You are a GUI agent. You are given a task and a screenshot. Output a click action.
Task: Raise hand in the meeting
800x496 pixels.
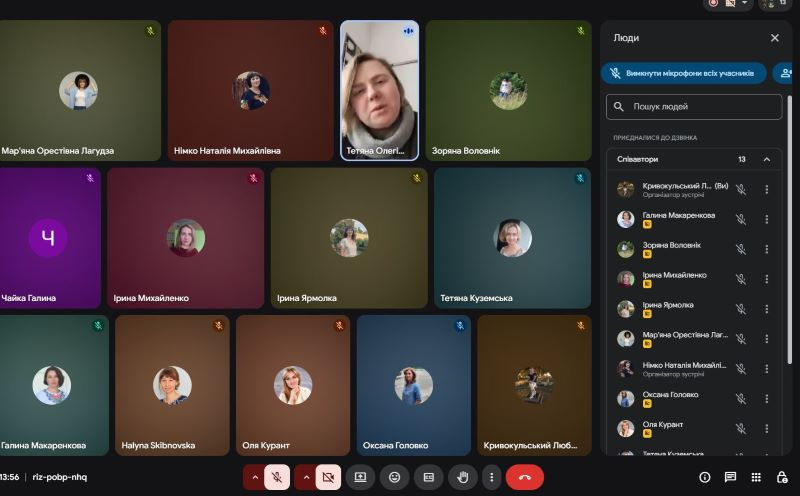(461, 477)
